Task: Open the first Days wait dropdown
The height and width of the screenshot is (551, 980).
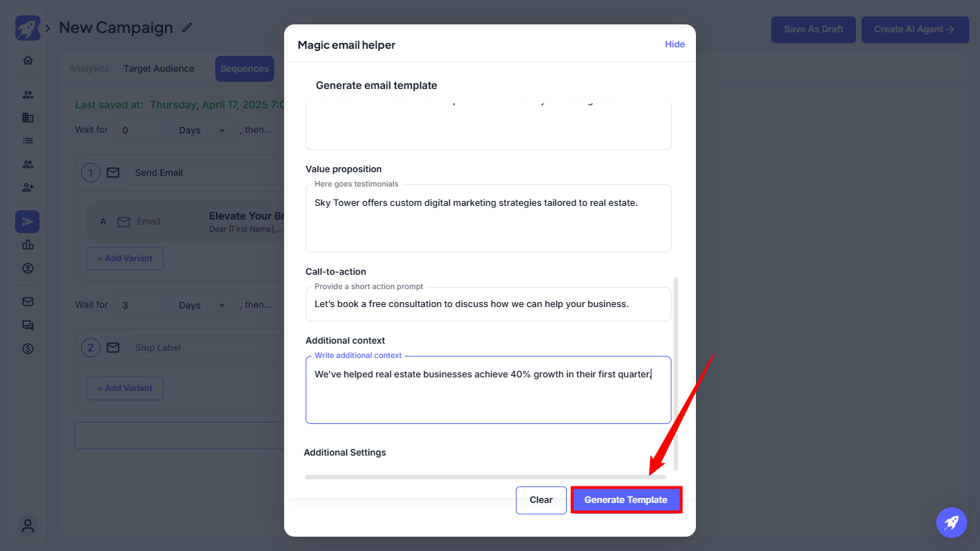Action: click(x=202, y=131)
